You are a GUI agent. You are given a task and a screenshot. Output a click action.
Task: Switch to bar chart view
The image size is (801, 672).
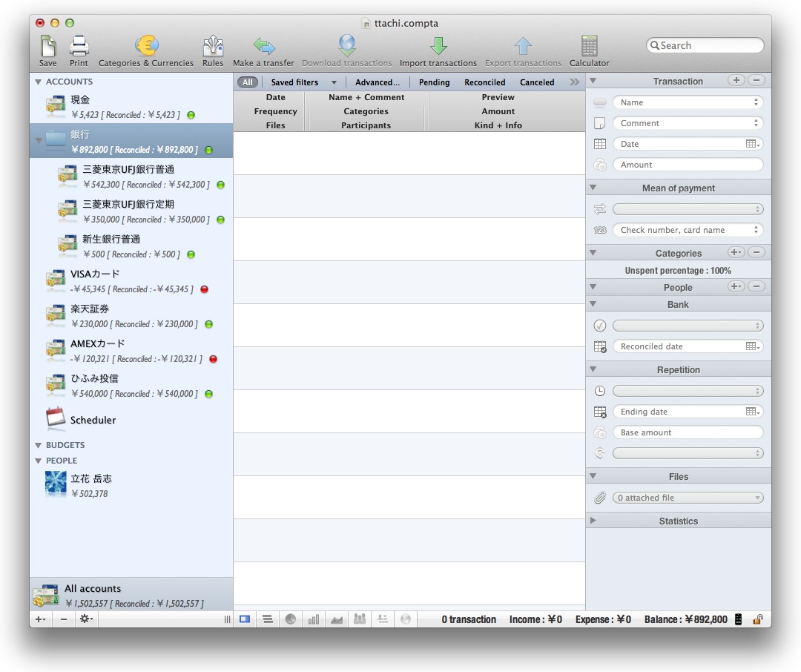[314, 619]
